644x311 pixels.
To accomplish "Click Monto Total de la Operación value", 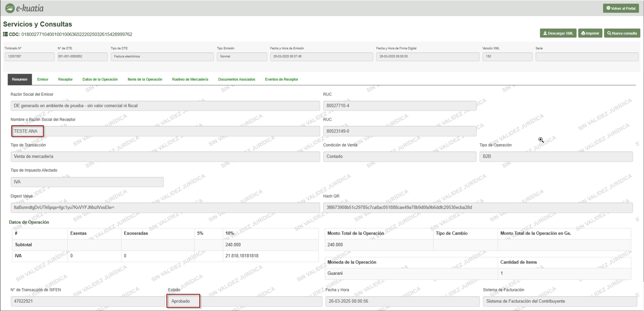I will point(379,245).
